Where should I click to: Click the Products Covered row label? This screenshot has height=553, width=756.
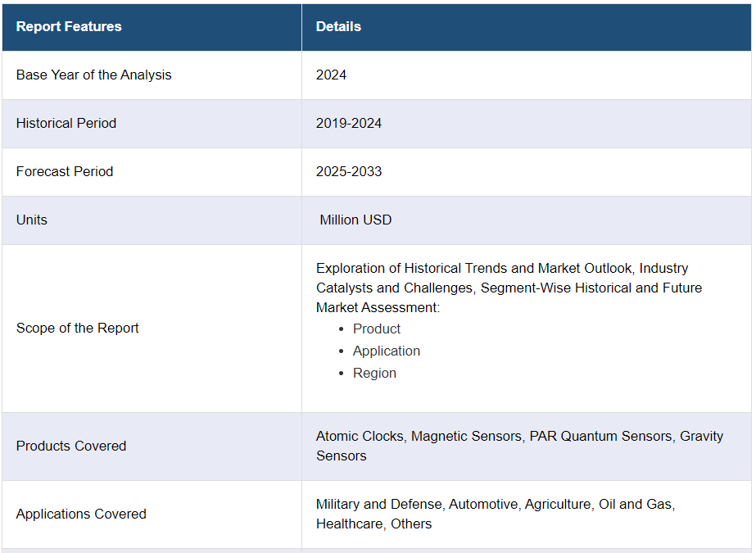[x=71, y=446]
